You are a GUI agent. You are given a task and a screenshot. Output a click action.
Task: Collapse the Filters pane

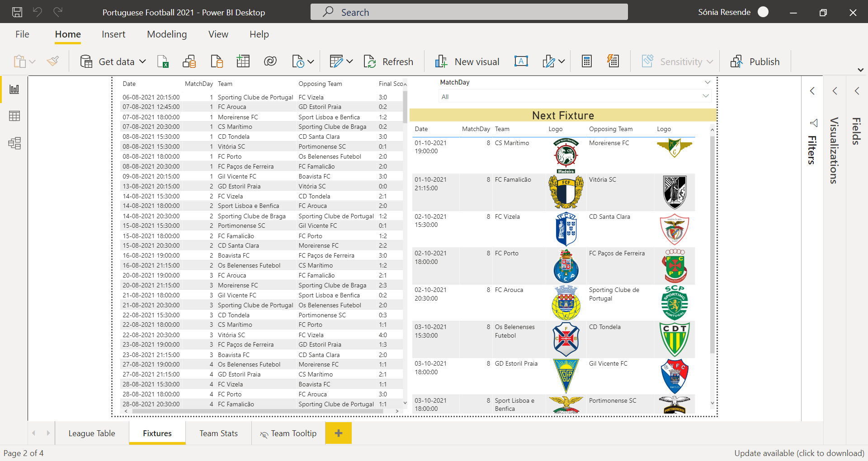click(x=812, y=91)
